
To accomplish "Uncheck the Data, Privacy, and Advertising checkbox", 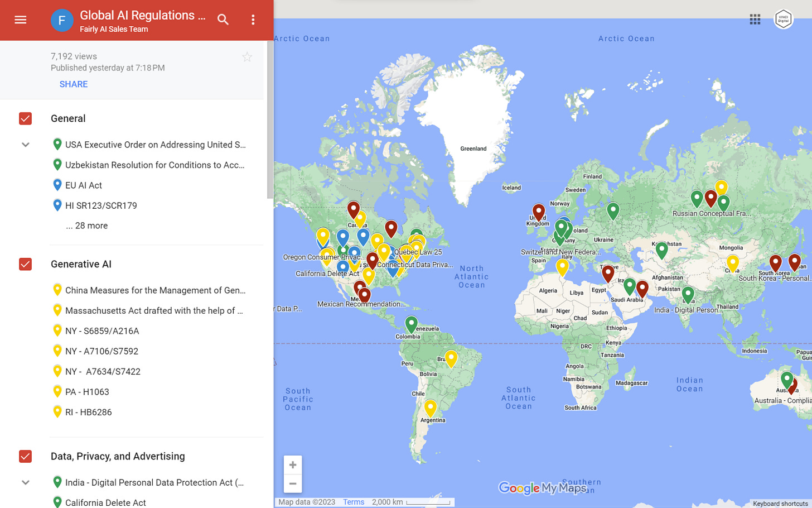I will [25, 456].
